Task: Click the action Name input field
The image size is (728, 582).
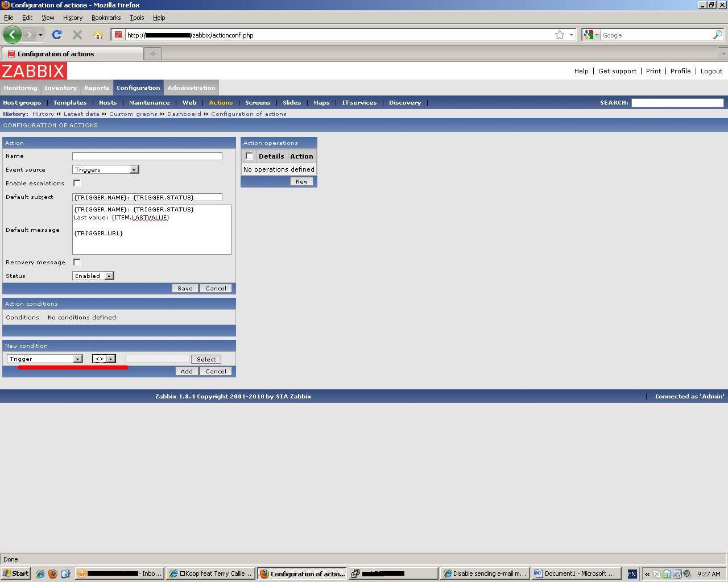Action: click(147, 156)
